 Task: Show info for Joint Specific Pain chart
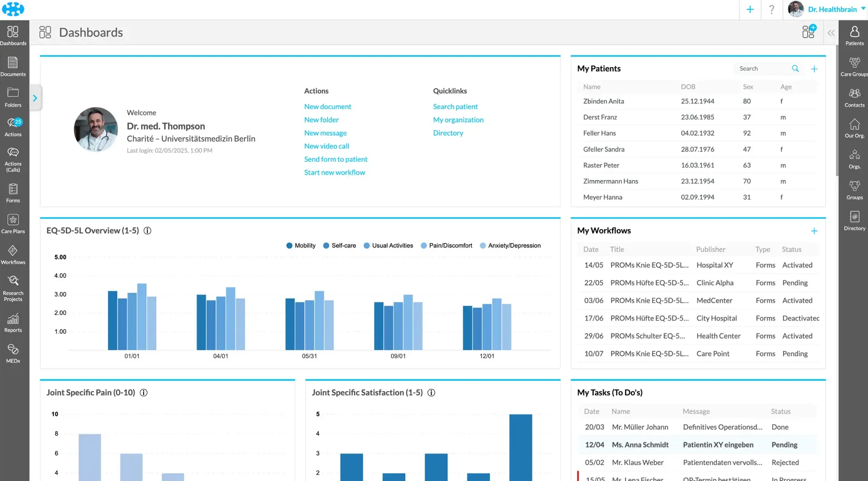144,393
